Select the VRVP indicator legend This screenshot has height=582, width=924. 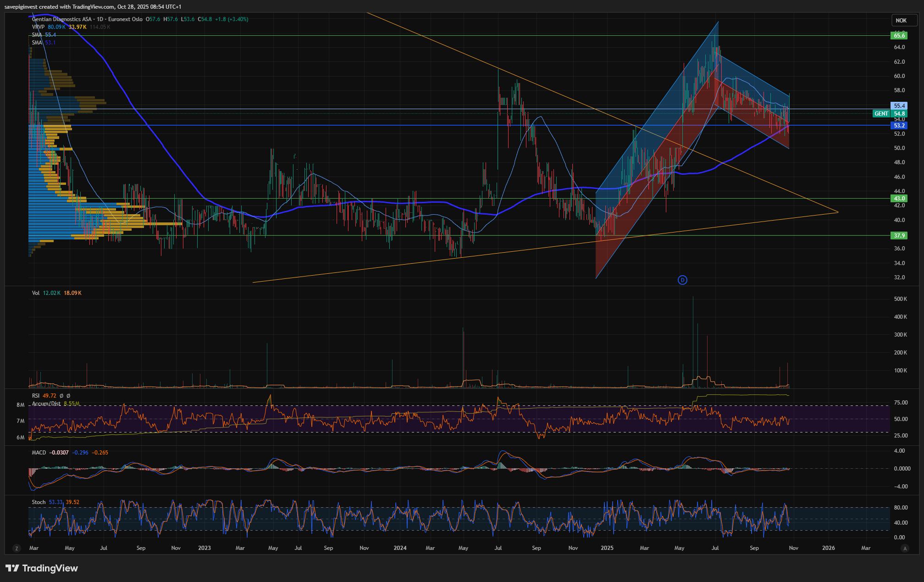pyautogui.click(x=38, y=27)
